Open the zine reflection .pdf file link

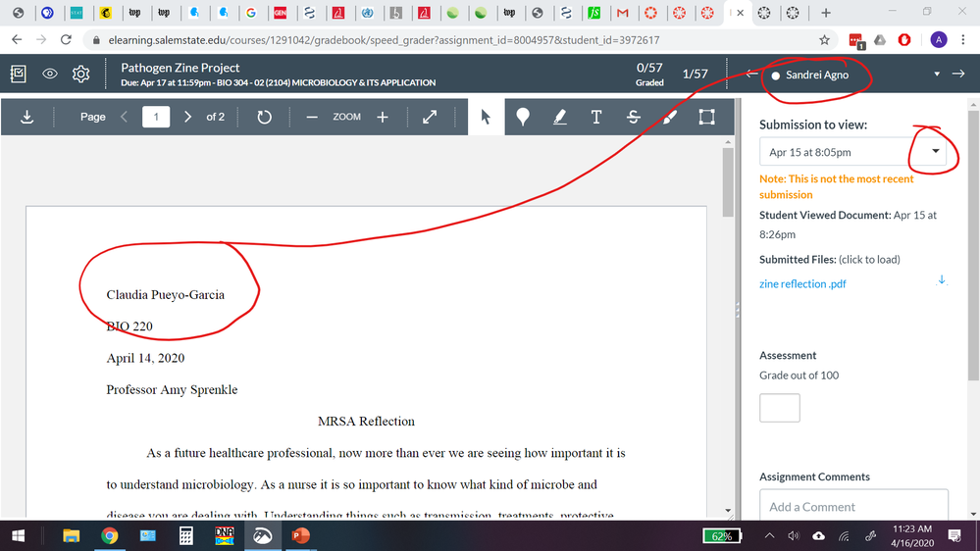tap(802, 284)
